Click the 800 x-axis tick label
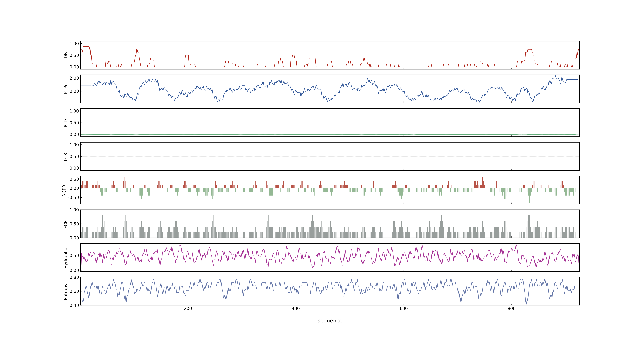644x343 pixels. pyautogui.click(x=511, y=309)
